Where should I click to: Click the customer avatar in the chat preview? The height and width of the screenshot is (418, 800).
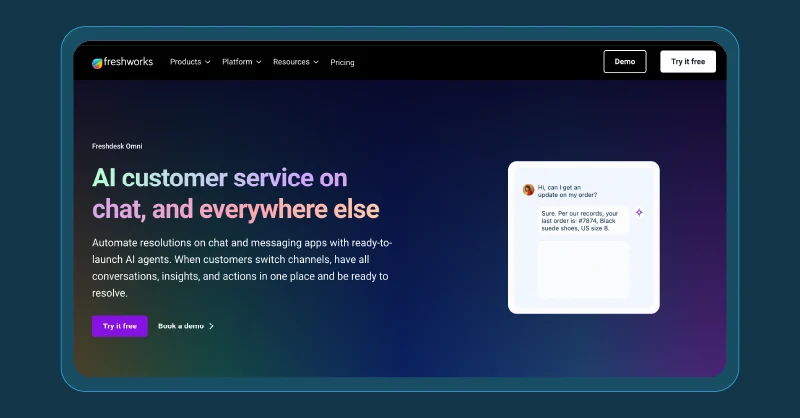click(x=528, y=189)
